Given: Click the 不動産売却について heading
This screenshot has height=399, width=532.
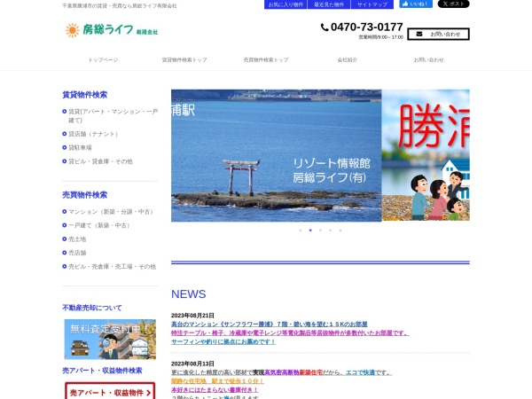Looking at the screenshot, I should point(92,308).
